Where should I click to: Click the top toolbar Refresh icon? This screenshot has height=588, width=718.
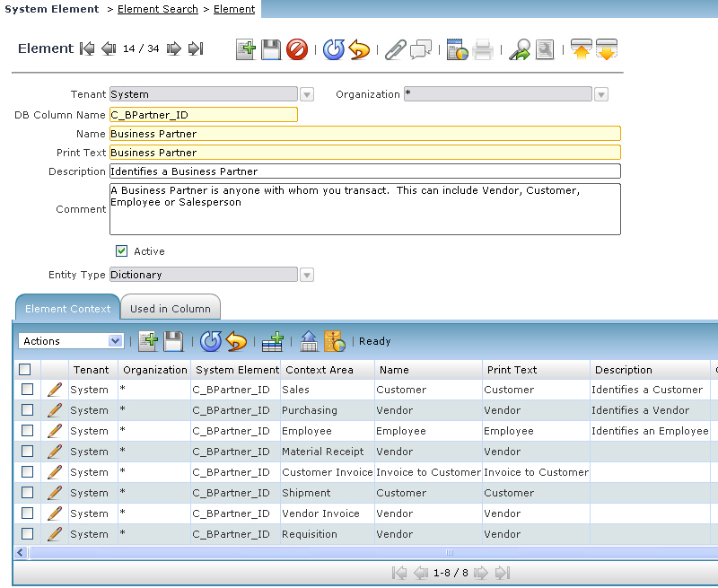click(x=334, y=49)
